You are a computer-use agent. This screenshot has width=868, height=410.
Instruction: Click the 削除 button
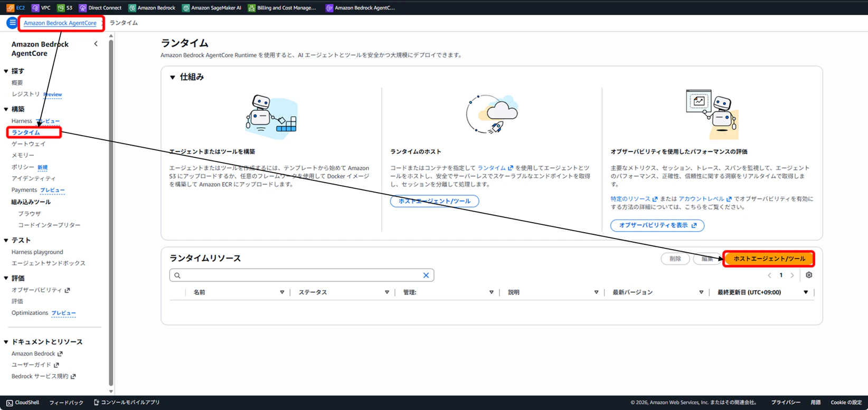click(675, 259)
